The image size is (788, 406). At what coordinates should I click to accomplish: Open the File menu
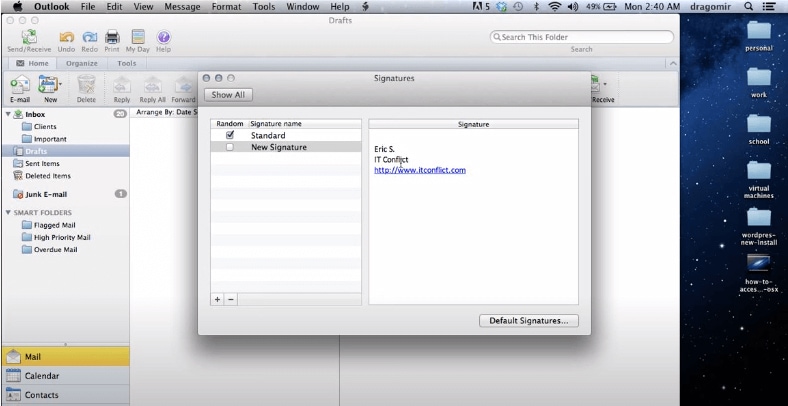pos(87,7)
